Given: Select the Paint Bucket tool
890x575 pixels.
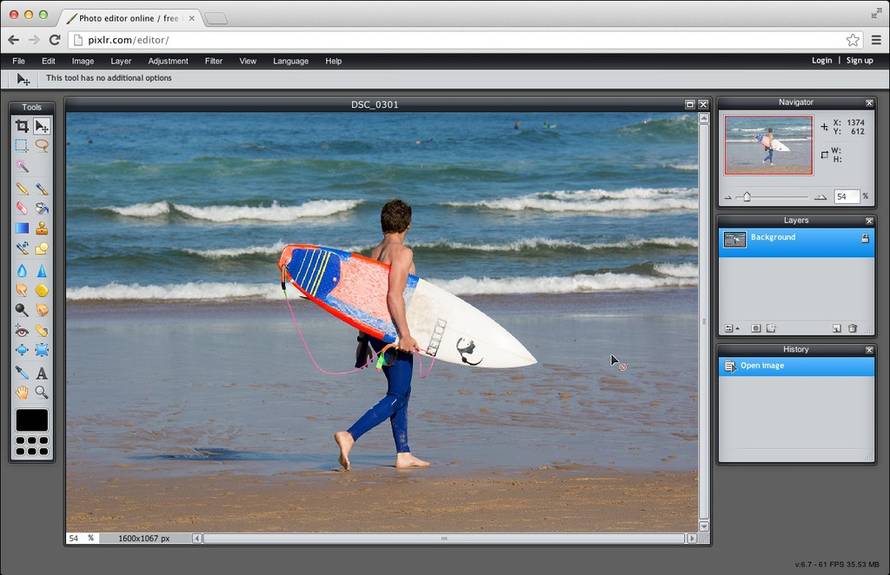Looking at the screenshot, I should point(41,208).
